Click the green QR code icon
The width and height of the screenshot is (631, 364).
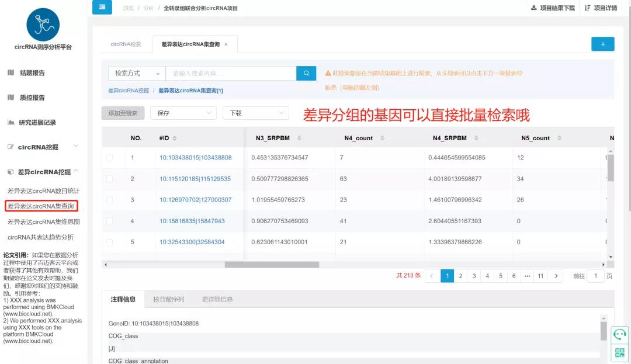(x=619, y=352)
